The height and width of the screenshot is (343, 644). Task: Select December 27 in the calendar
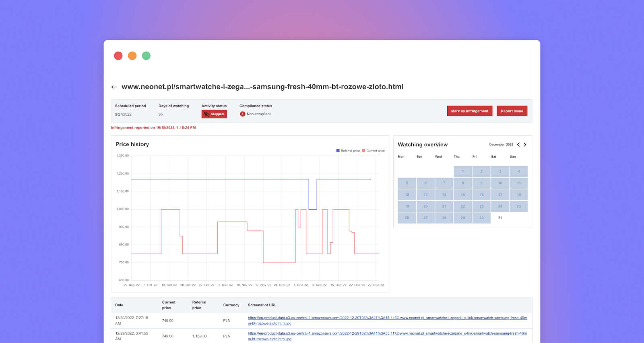425,218
